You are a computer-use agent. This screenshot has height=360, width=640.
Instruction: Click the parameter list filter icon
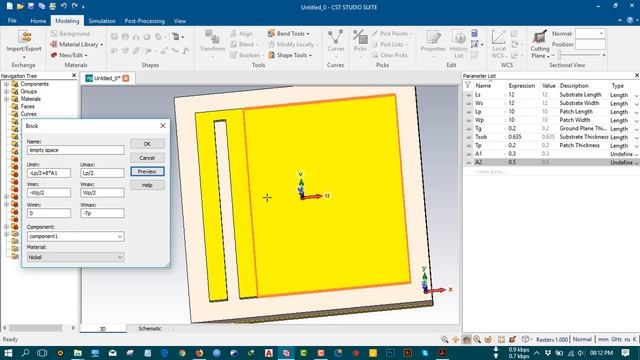point(468,85)
